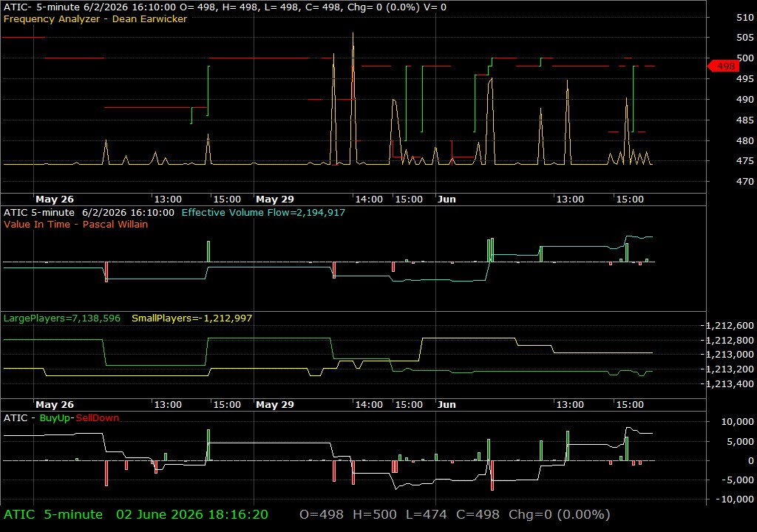757x532 pixels.
Task: Click the 490 price scale value
Action: click(745, 100)
